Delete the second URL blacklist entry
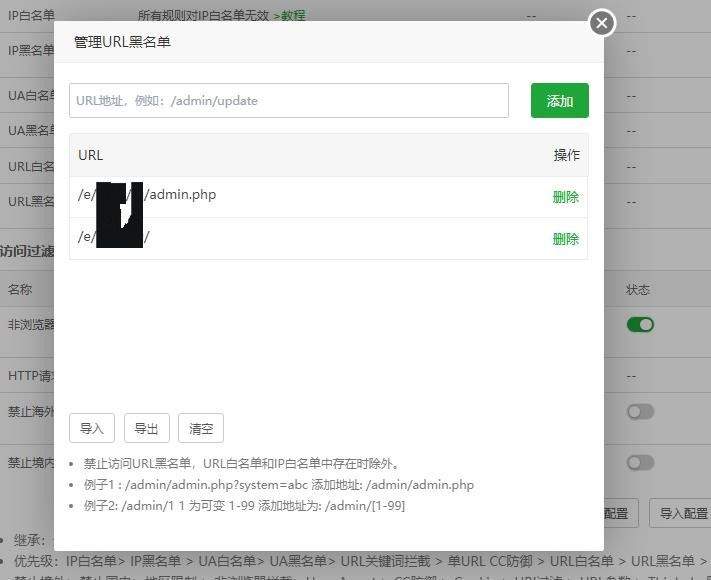 [x=565, y=239]
